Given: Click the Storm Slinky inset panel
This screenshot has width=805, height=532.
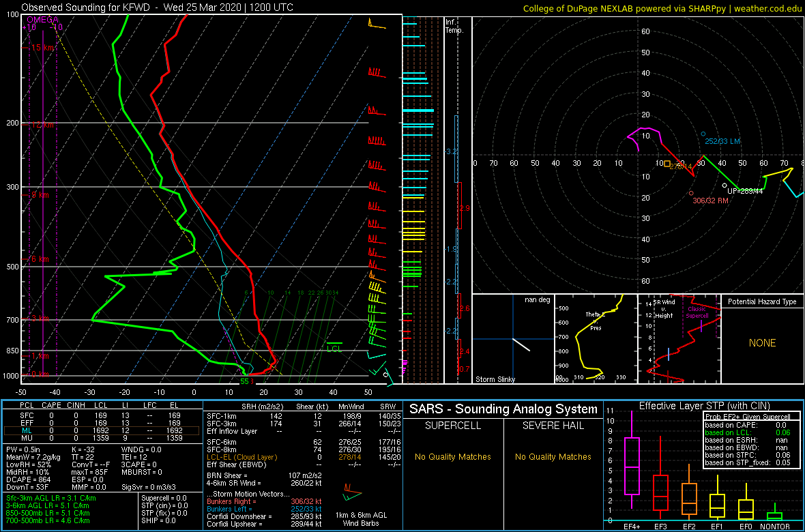Looking at the screenshot, I should tap(512, 339).
